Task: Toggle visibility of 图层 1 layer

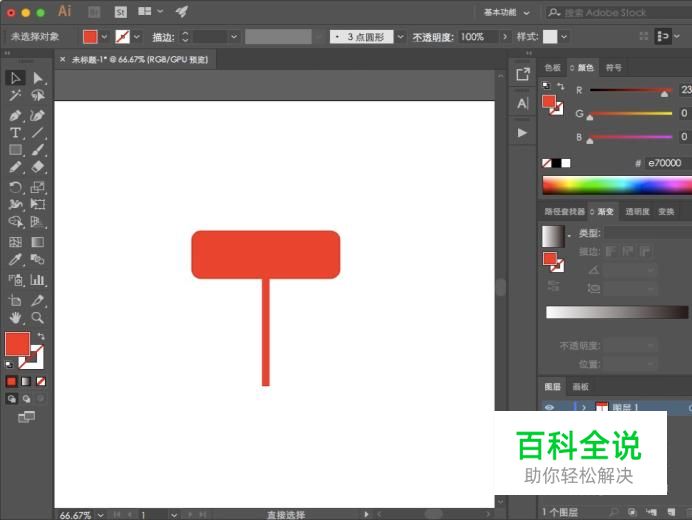Action: [x=549, y=408]
